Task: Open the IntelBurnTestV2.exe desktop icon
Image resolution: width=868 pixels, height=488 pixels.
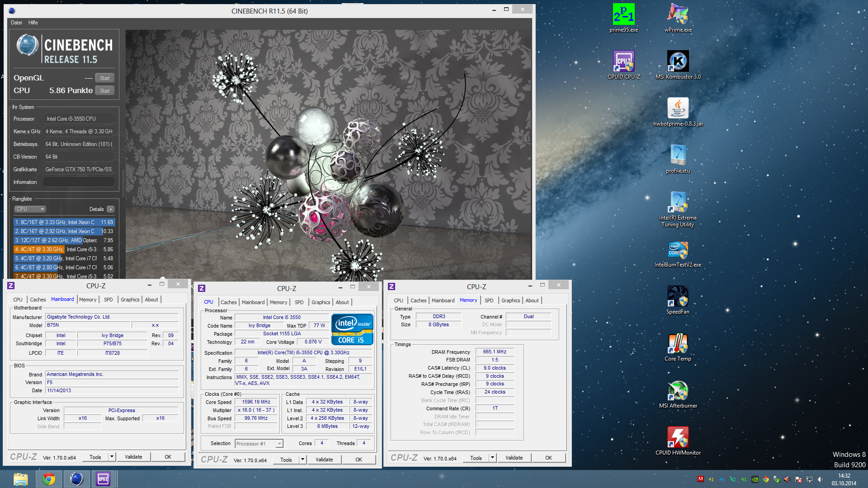Action: click(x=678, y=253)
